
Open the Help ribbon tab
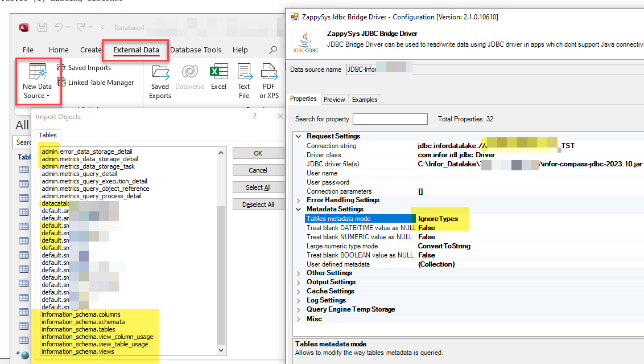240,50
